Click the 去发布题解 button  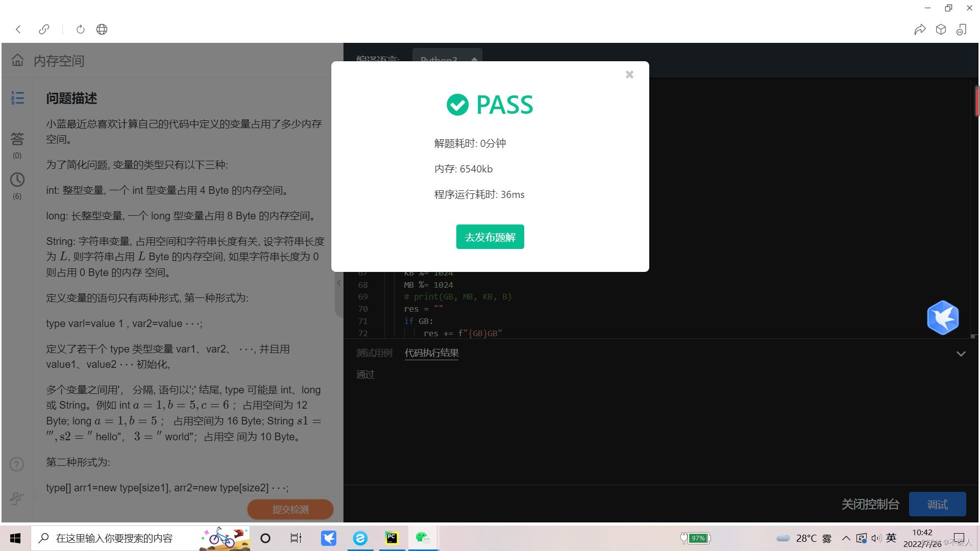coord(490,237)
